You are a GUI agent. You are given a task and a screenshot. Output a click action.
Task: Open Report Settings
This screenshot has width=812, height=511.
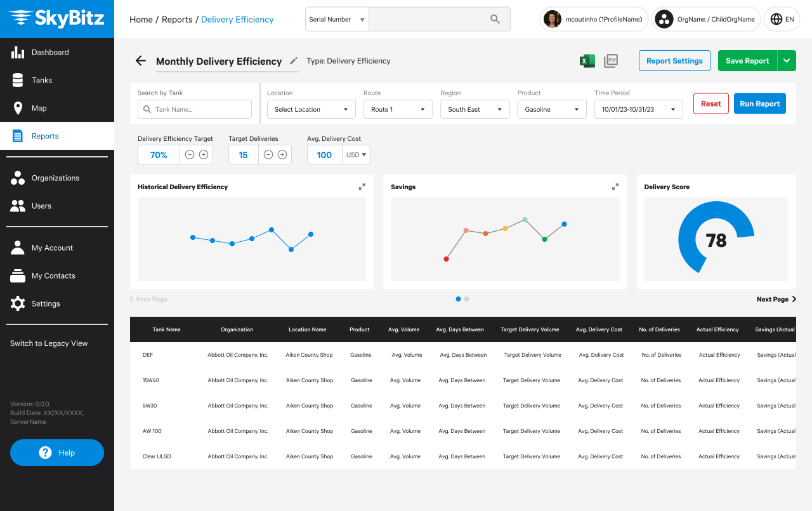coord(674,61)
